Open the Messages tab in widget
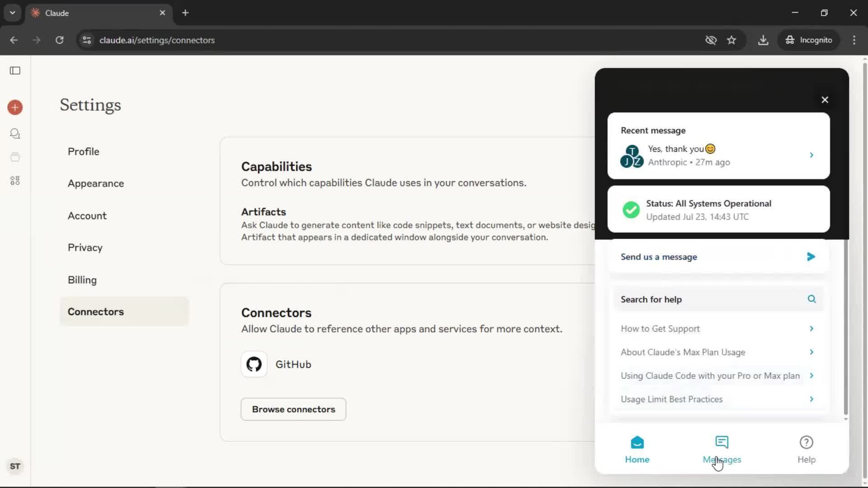Screen dimensions: 868x488 722,450
